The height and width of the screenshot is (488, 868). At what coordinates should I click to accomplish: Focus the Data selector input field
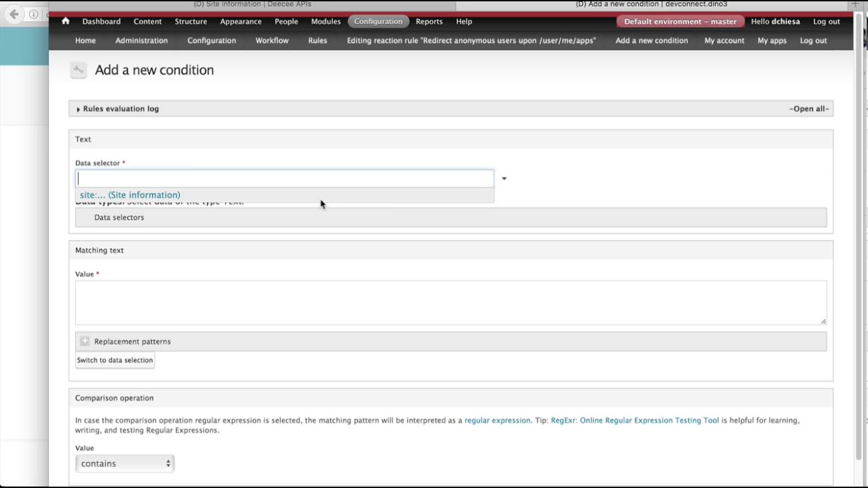coord(285,178)
